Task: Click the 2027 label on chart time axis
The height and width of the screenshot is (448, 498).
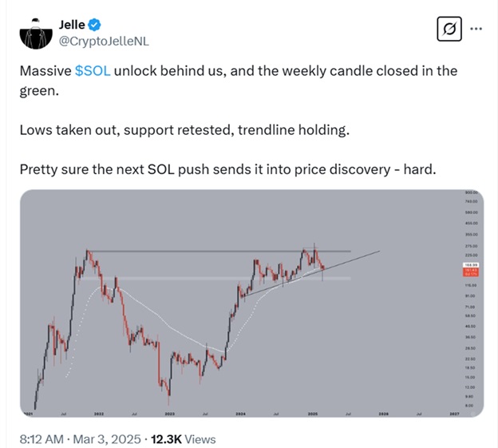Action: pos(454,414)
